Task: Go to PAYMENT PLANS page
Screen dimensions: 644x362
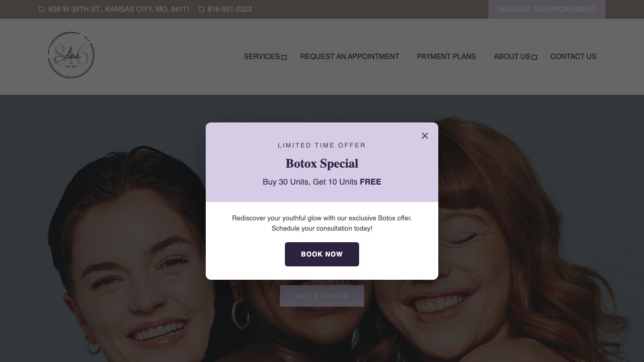Action: (446, 57)
